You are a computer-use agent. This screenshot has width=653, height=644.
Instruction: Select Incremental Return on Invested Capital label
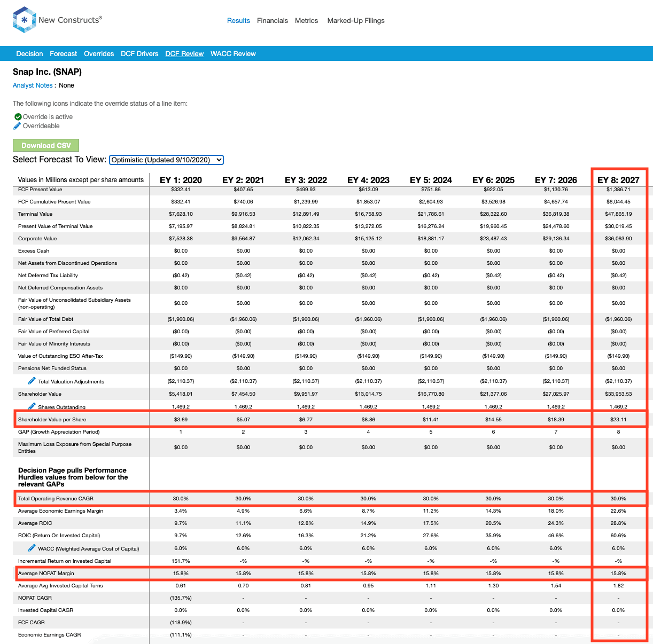65,561
